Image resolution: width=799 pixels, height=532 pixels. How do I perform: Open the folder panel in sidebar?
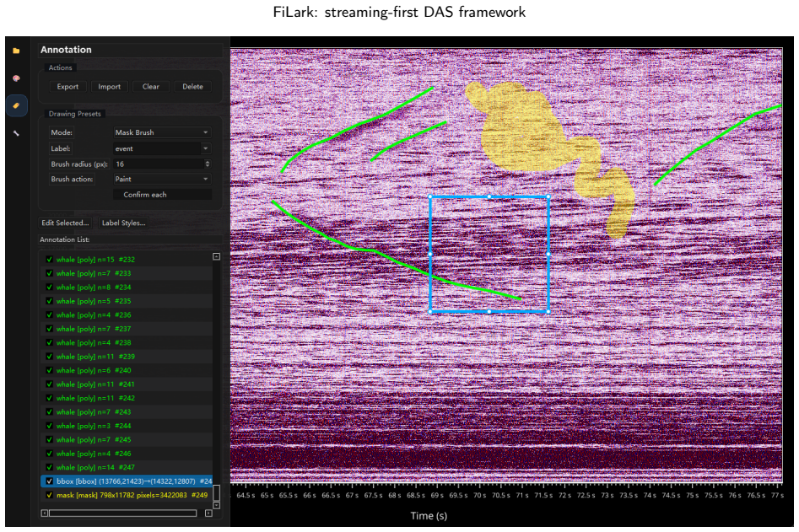click(16, 51)
